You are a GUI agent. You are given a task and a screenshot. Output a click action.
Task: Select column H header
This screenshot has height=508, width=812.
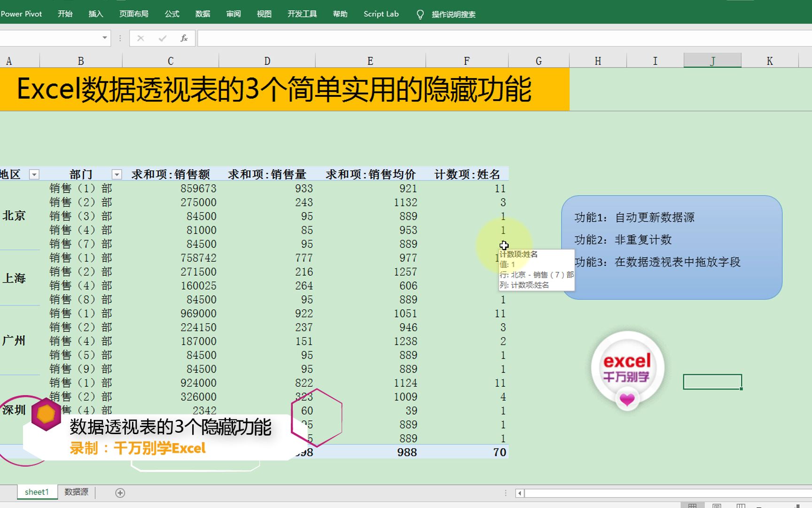pyautogui.click(x=598, y=61)
